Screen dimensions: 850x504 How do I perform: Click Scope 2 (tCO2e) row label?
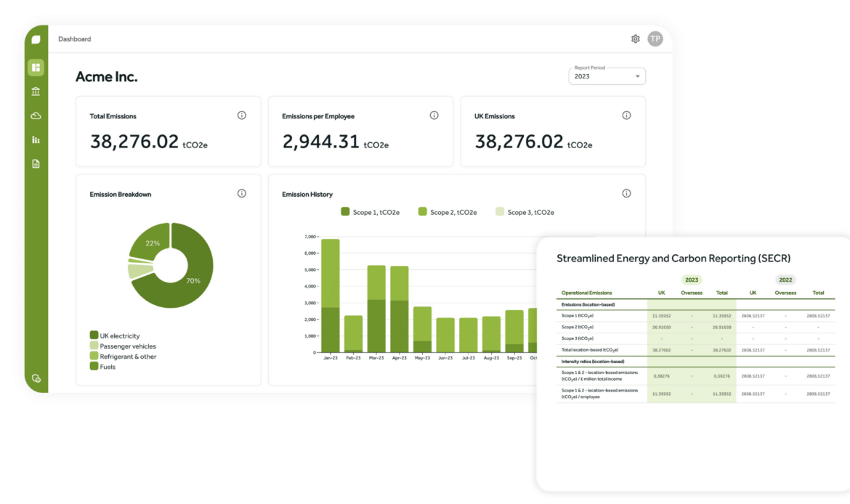578,328
